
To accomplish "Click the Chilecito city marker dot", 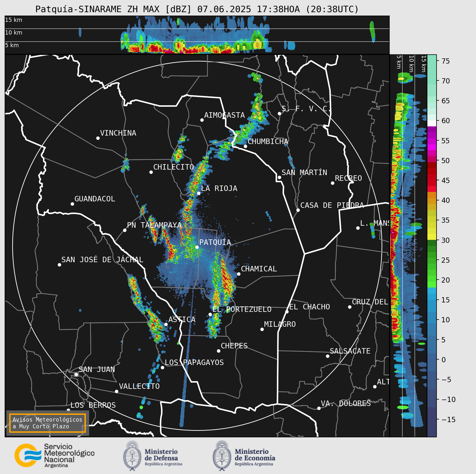I will [151, 172].
